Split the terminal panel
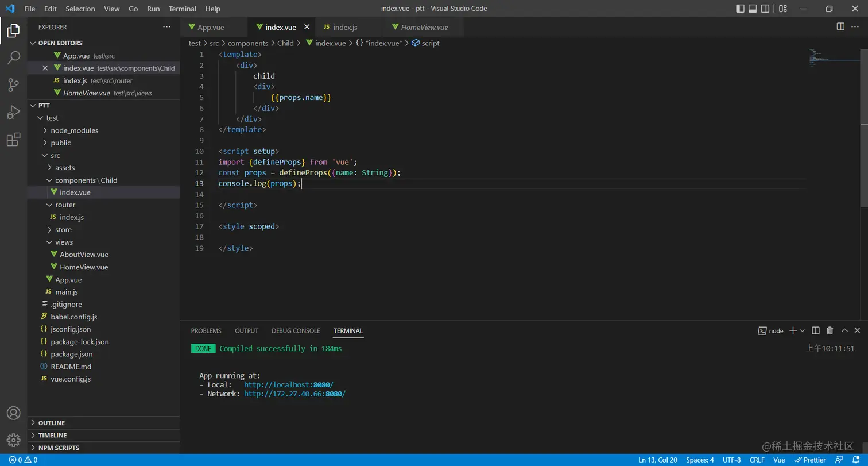 coord(816,330)
